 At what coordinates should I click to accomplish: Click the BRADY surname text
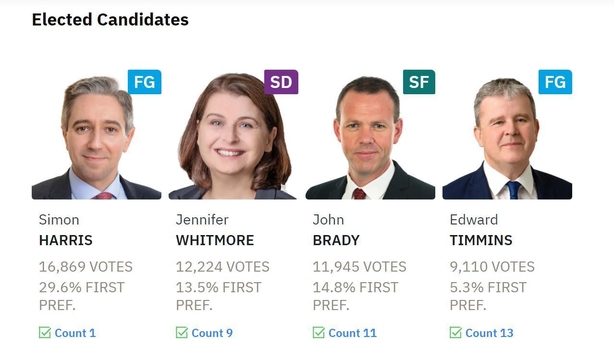[x=336, y=240]
